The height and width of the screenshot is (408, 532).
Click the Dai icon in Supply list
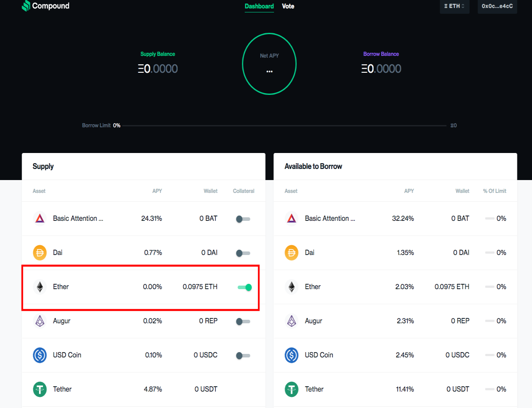point(40,252)
